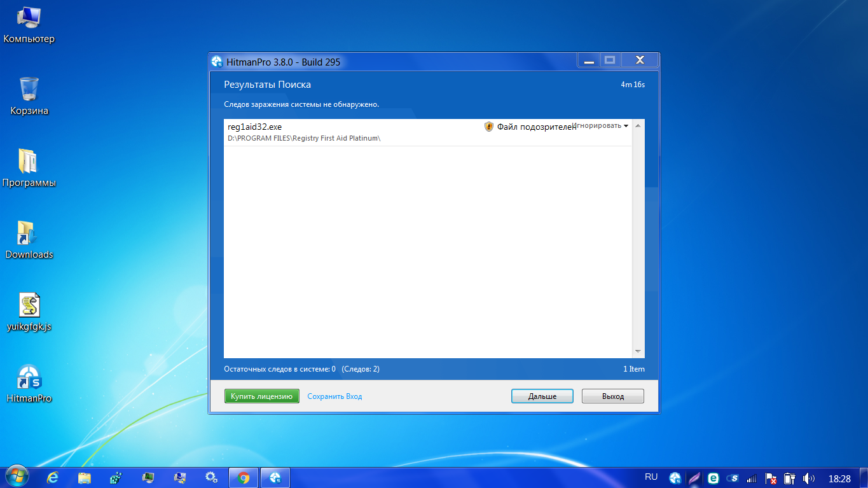Click 'Следов заражения системы не обнаружено.' message
The height and width of the screenshot is (488, 868).
tap(301, 104)
